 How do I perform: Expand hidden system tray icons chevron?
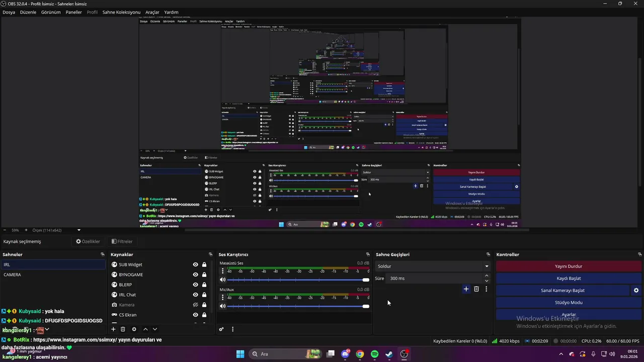(x=562, y=354)
